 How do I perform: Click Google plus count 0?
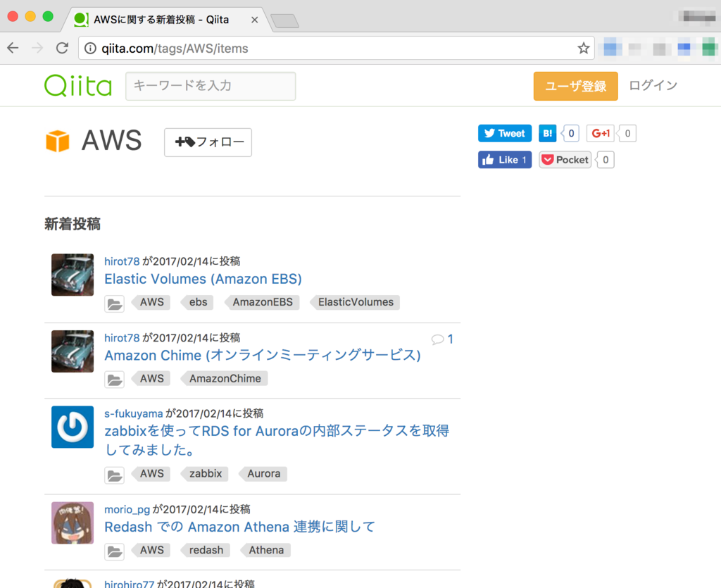coord(627,133)
